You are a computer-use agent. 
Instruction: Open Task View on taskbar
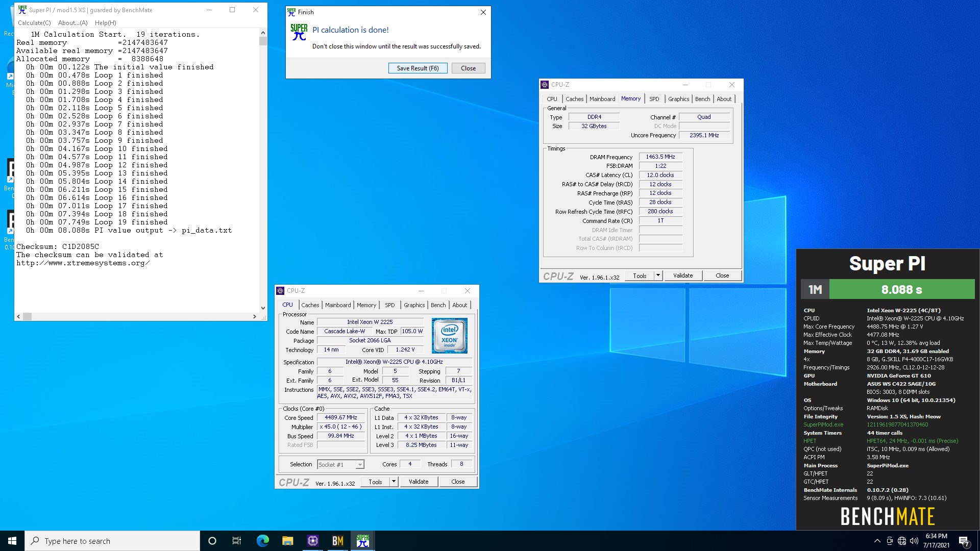tap(236, 541)
